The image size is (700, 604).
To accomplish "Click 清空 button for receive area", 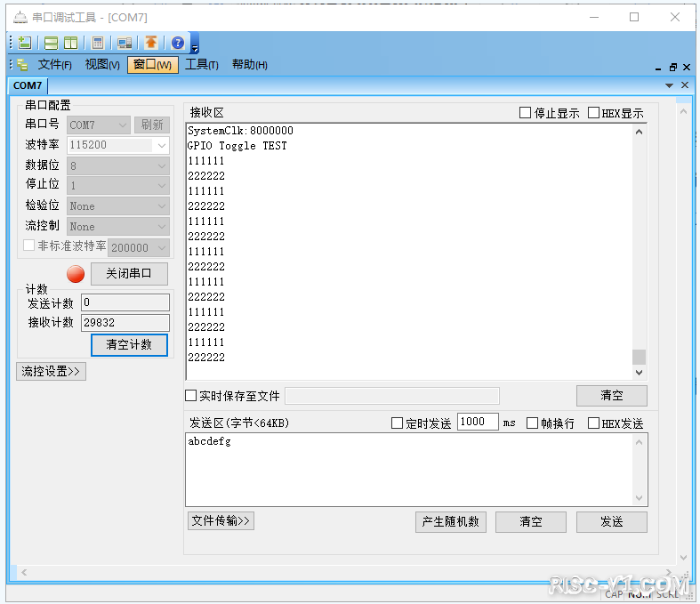I will click(x=612, y=396).
